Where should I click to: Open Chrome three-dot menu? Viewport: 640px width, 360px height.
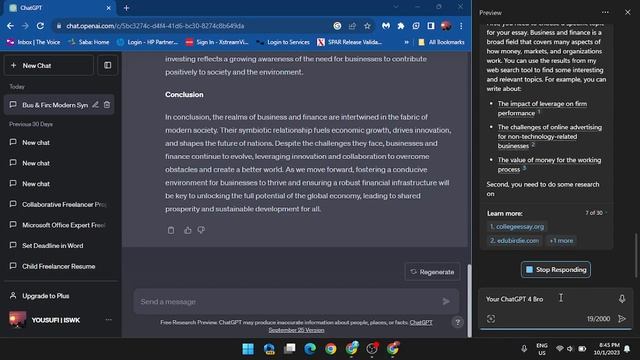pos(461,26)
